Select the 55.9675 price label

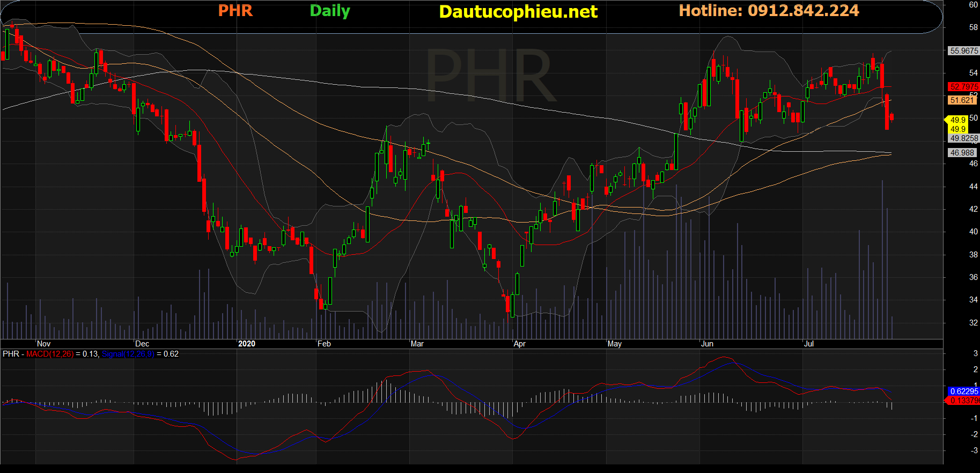[x=963, y=51]
